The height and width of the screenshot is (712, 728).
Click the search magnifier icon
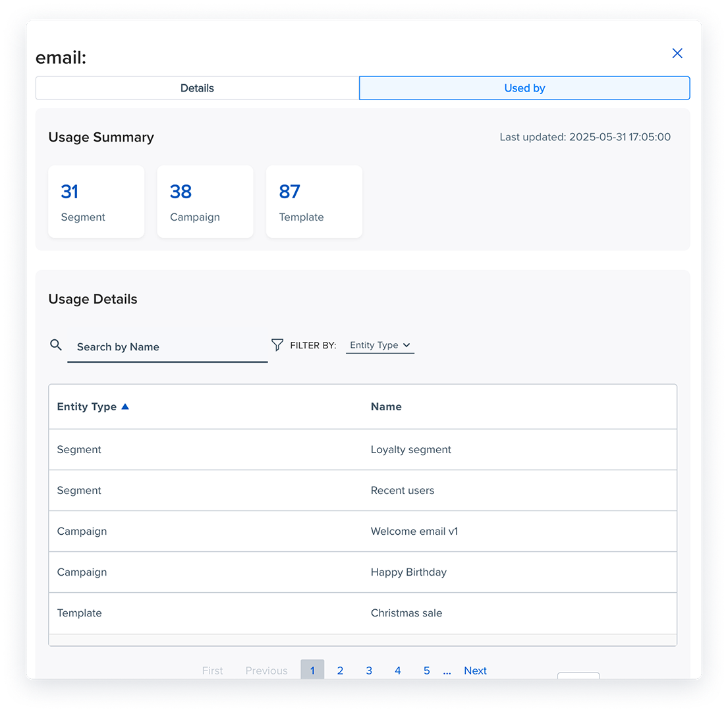click(56, 345)
